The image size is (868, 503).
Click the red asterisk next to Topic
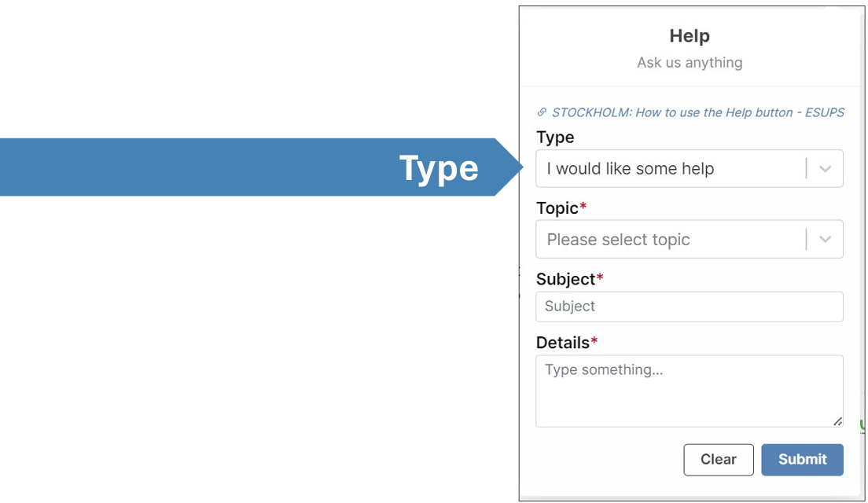pyautogui.click(x=583, y=207)
